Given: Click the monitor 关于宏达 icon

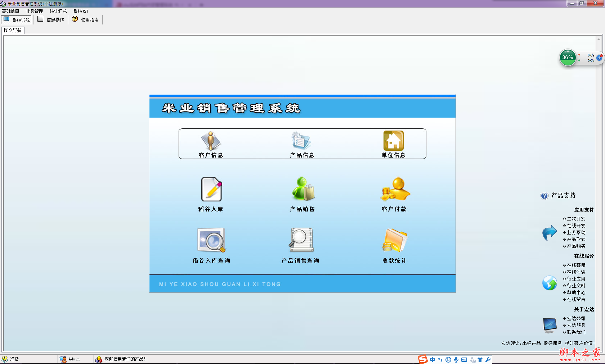Looking at the screenshot, I should tap(550, 325).
